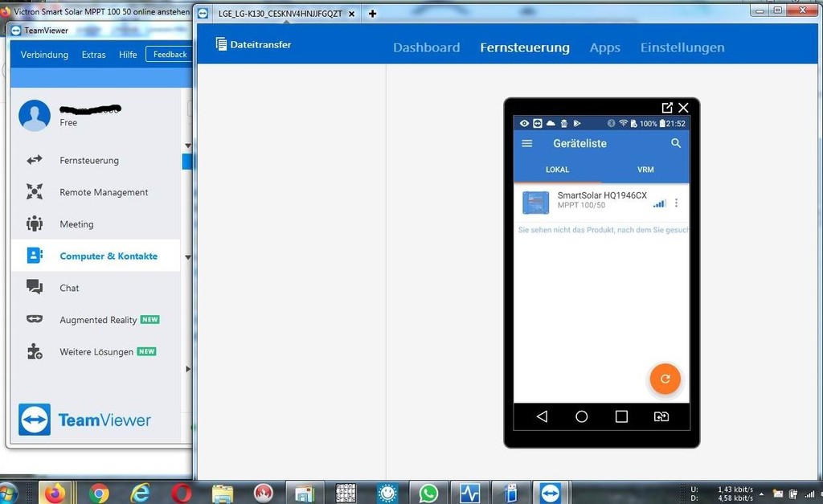This screenshot has height=504, width=823.
Task: Open Windows Explorer folder in taskbar
Action: 223,494
